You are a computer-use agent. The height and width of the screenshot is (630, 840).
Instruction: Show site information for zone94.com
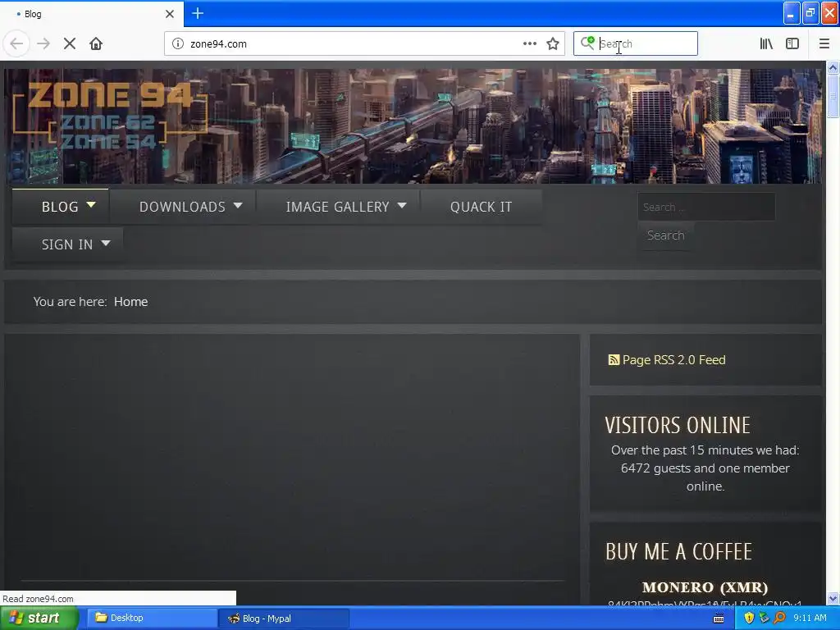coord(177,43)
